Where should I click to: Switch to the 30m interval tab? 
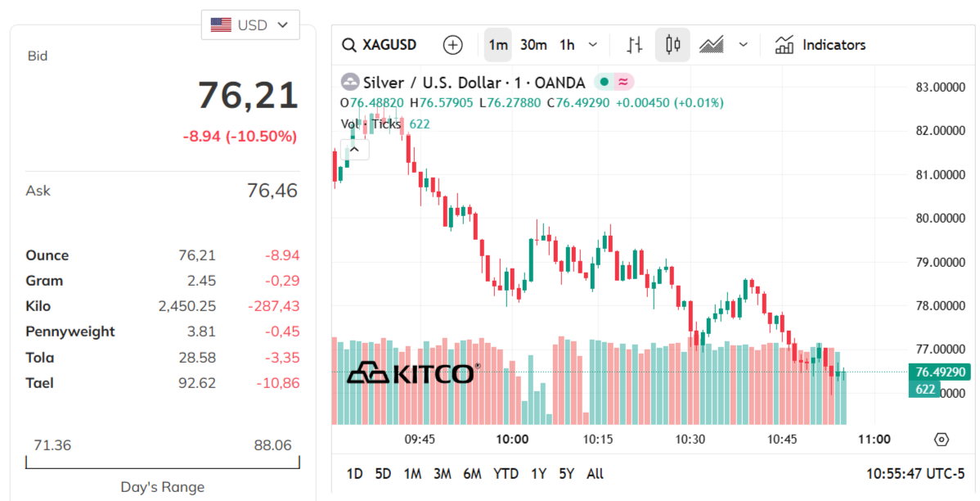[x=533, y=44]
